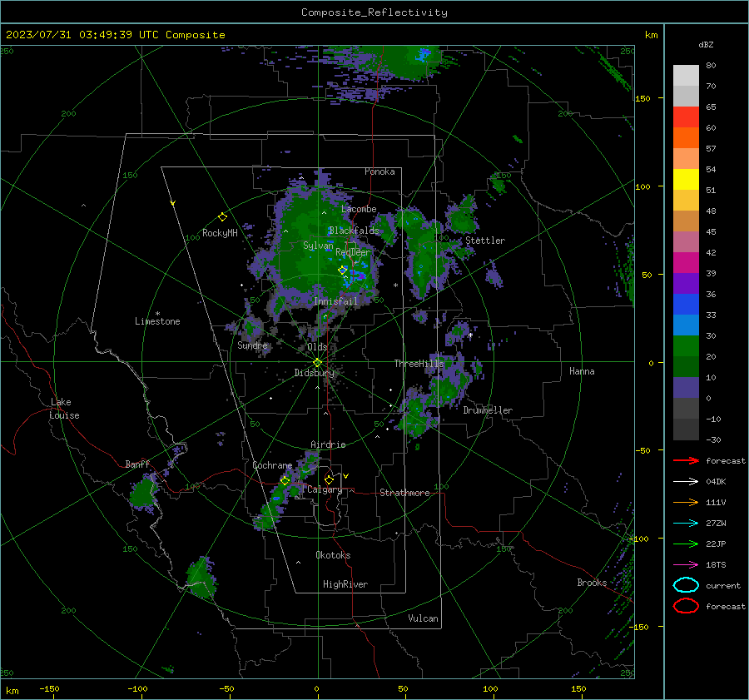The width and height of the screenshot is (749, 700).
Task: Click the Vulcan town label
Action: tap(423, 618)
